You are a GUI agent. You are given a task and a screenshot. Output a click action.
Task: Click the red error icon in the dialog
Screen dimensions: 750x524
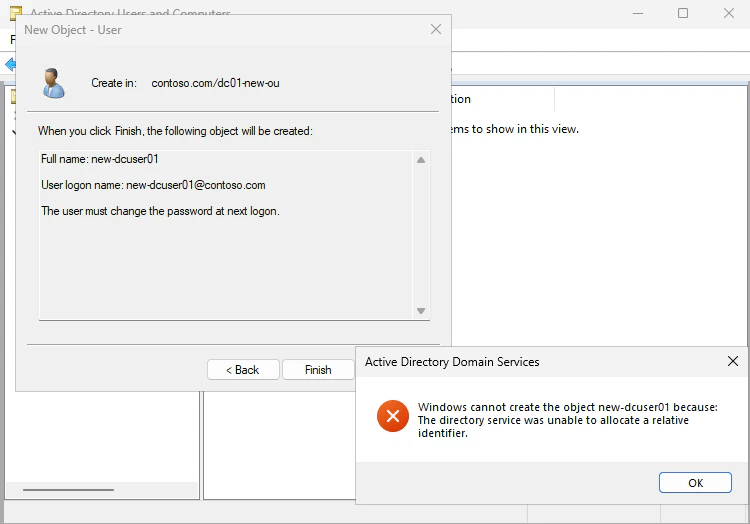[393, 416]
